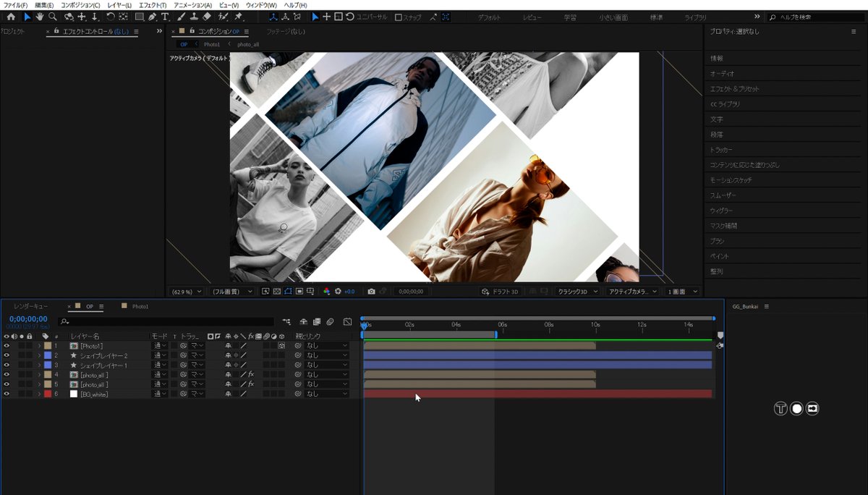868x495 pixels.
Task: Select the Selection arrow tool
Action: coord(27,17)
